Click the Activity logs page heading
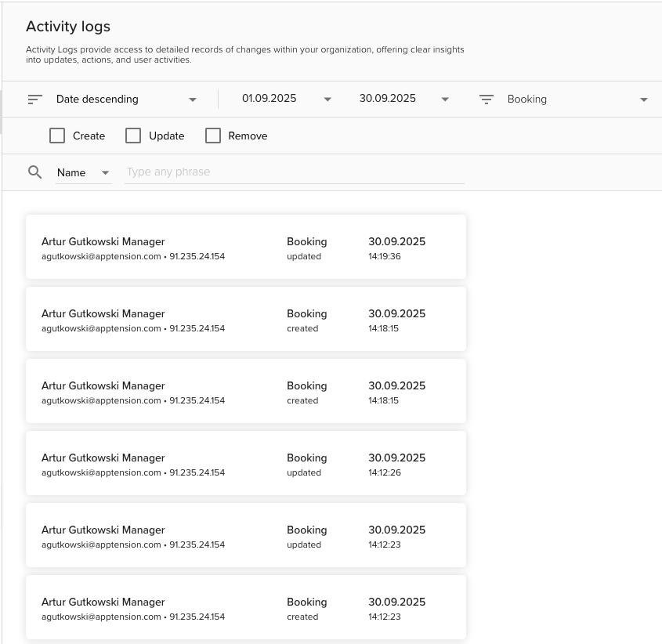 tap(68, 27)
